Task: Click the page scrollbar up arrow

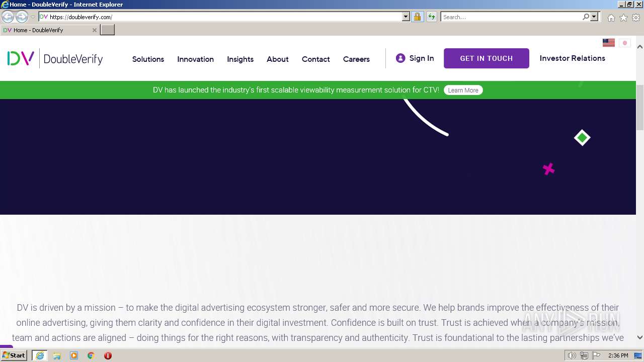Action: pyautogui.click(x=640, y=47)
